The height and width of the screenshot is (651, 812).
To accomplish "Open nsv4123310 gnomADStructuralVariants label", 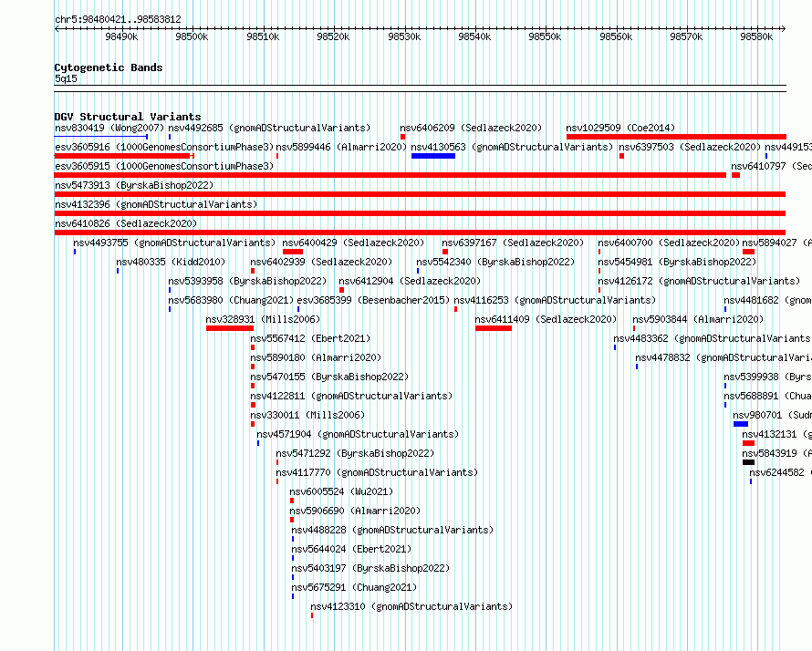I will (411, 606).
